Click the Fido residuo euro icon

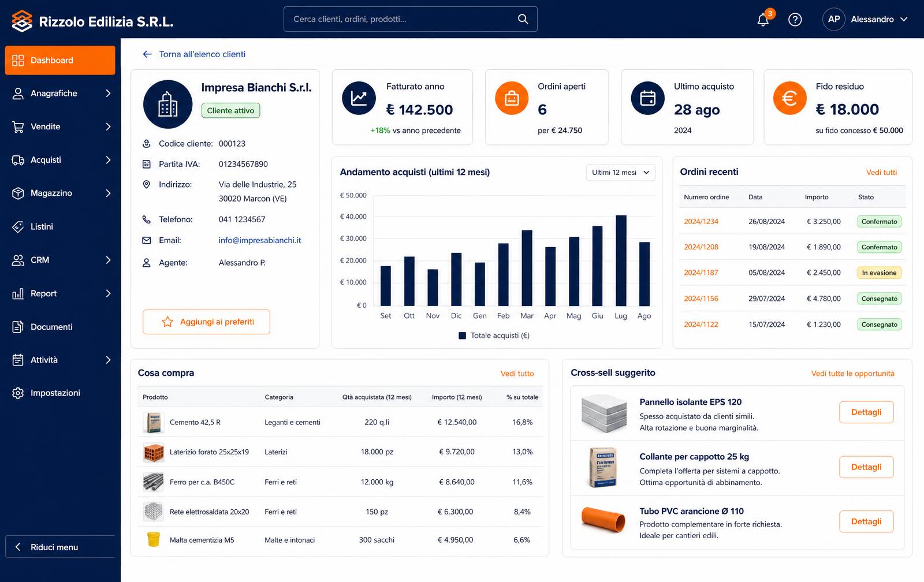coord(789,98)
